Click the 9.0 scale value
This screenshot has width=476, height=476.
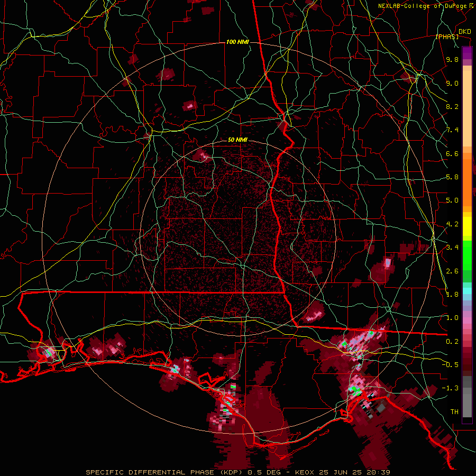tap(452, 84)
